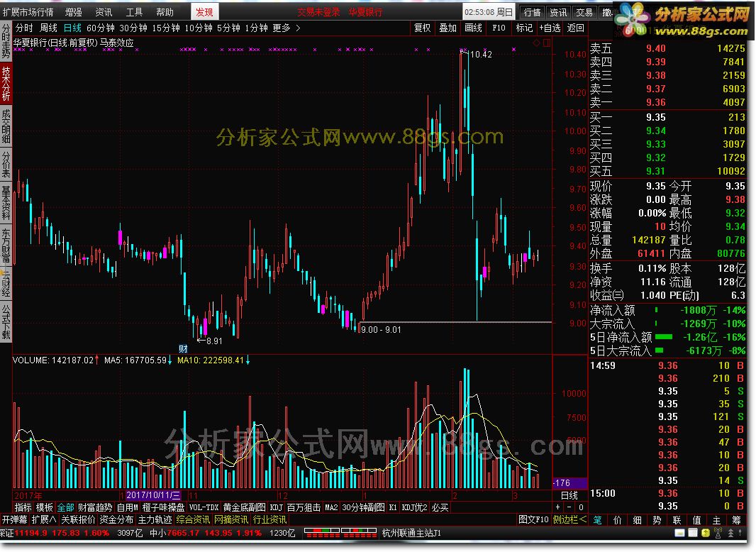
Task: Expand the 更多 > periods list
Action: point(287,28)
